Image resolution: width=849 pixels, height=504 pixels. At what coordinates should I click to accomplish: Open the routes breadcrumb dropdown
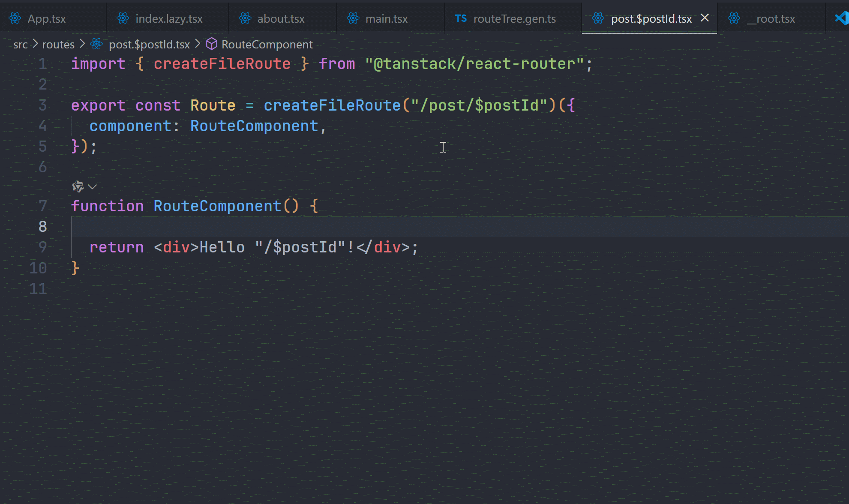pos(58,44)
